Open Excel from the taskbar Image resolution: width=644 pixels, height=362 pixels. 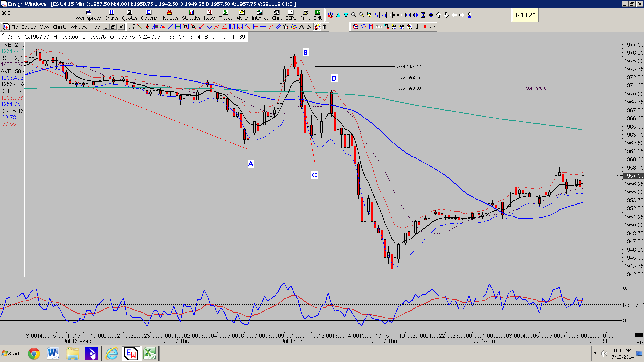coord(150,354)
